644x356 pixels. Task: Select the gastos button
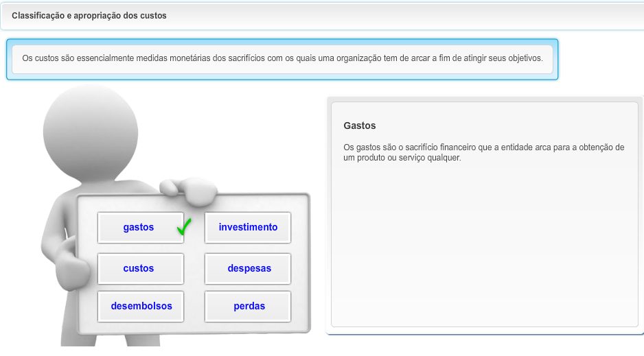(x=139, y=228)
